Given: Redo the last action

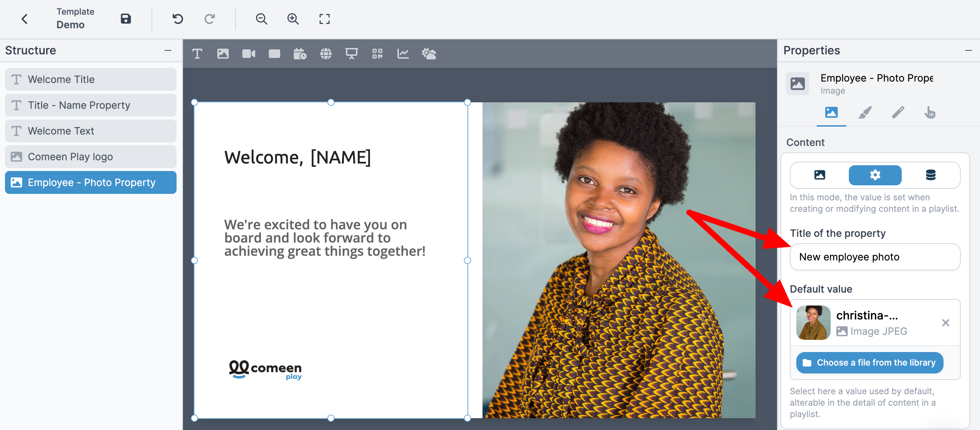Looking at the screenshot, I should click(210, 19).
